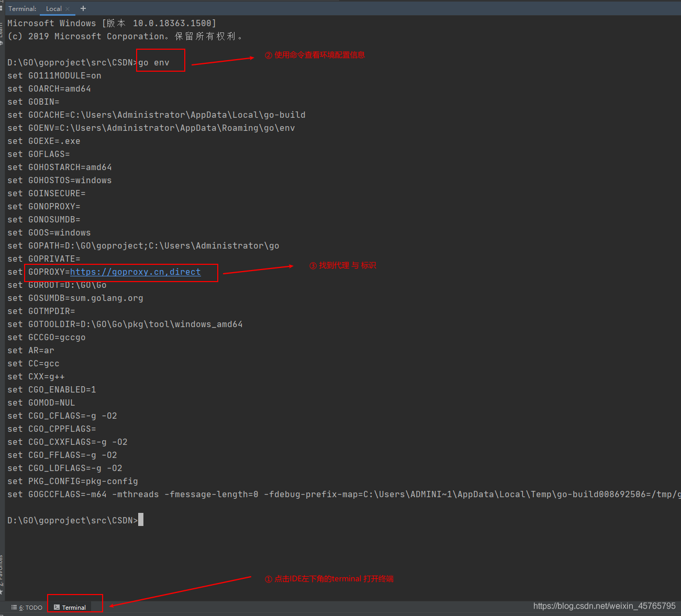Click the line 'set CXX=g++'
681x616 pixels.
[x=36, y=376]
